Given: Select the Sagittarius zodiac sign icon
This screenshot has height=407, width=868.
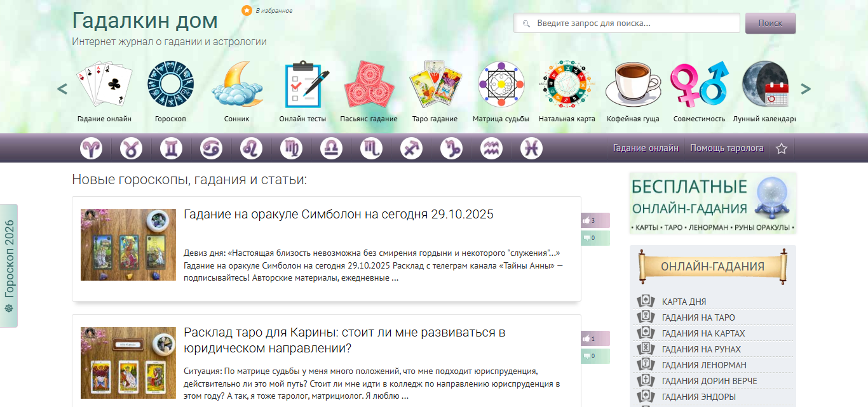Looking at the screenshot, I should click(x=411, y=149).
